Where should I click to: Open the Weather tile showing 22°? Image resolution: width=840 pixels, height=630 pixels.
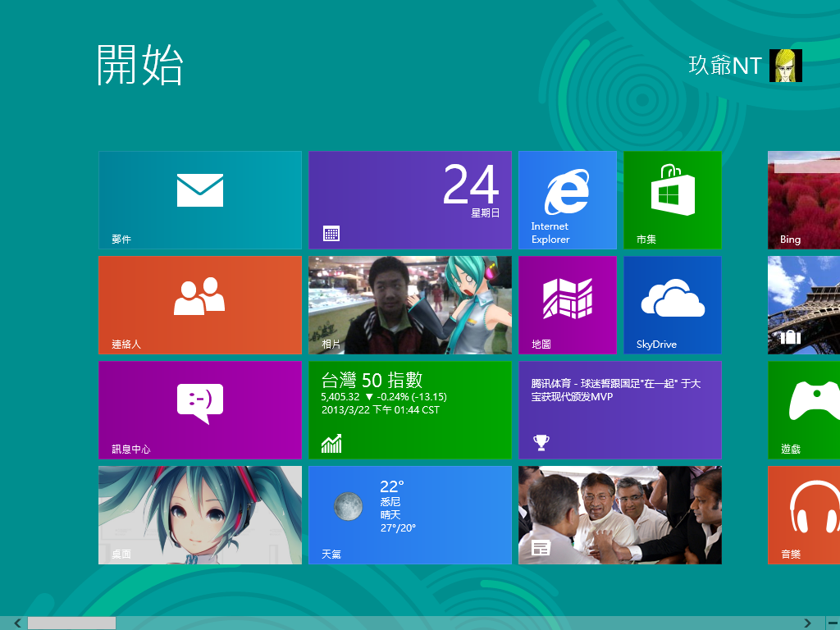[x=409, y=514]
